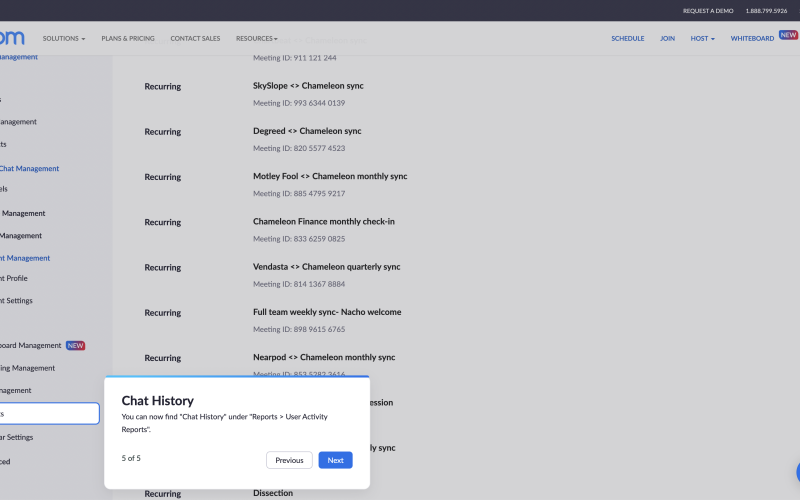The image size is (800, 500).
Task: Open SkySlope <> Chameleon sync meeting
Action: (308, 86)
